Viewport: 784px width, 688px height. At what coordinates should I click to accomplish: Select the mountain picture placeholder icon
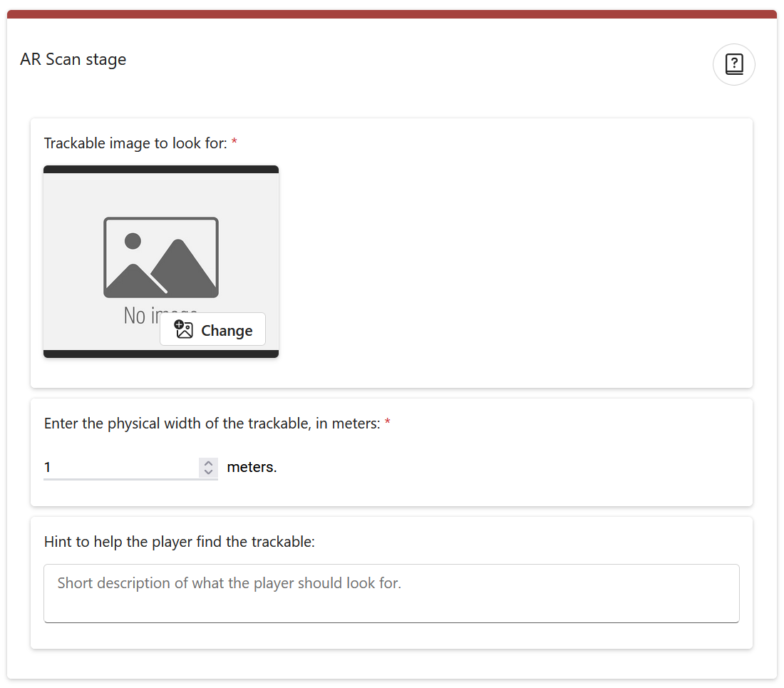click(161, 257)
